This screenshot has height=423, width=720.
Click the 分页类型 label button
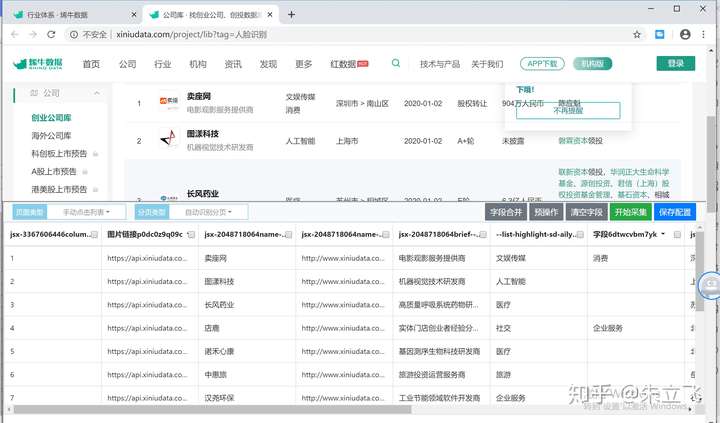point(152,212)
